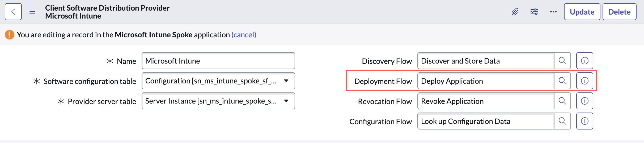The width and height of the screenshot is (644, 143).
Task: Open attachments via the paperclip icon
Action: point(515,12)
